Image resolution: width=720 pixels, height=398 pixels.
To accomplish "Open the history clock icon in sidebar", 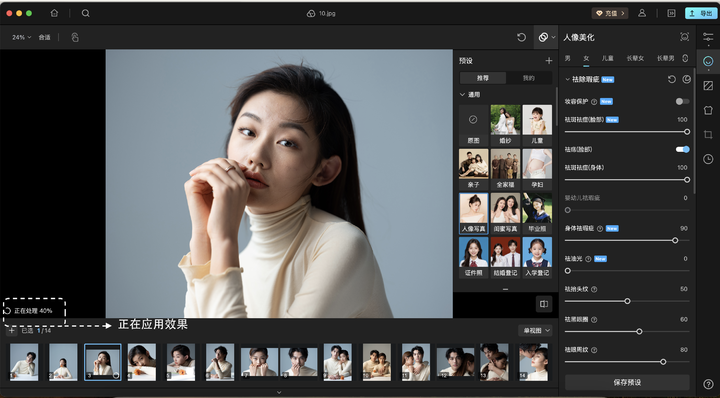I will tap(708, 159).
